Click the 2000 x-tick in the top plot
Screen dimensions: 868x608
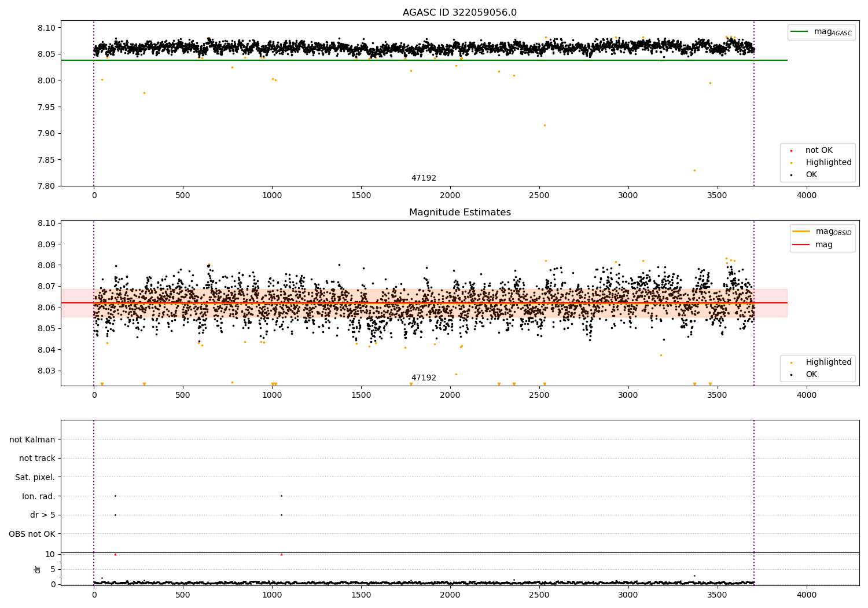click(x=450, y=196)
